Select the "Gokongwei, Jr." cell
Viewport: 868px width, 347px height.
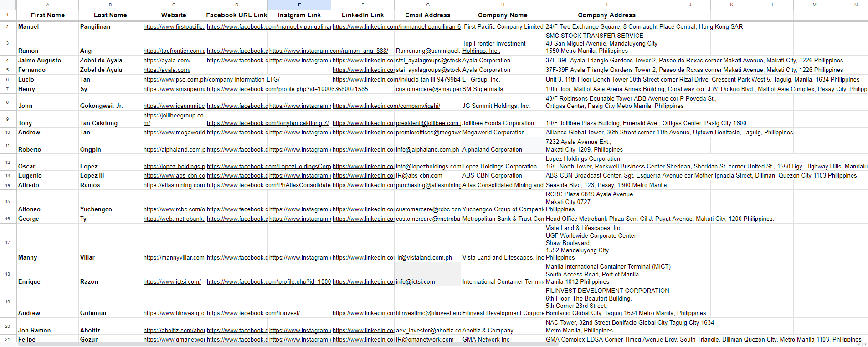pos(110,102)
